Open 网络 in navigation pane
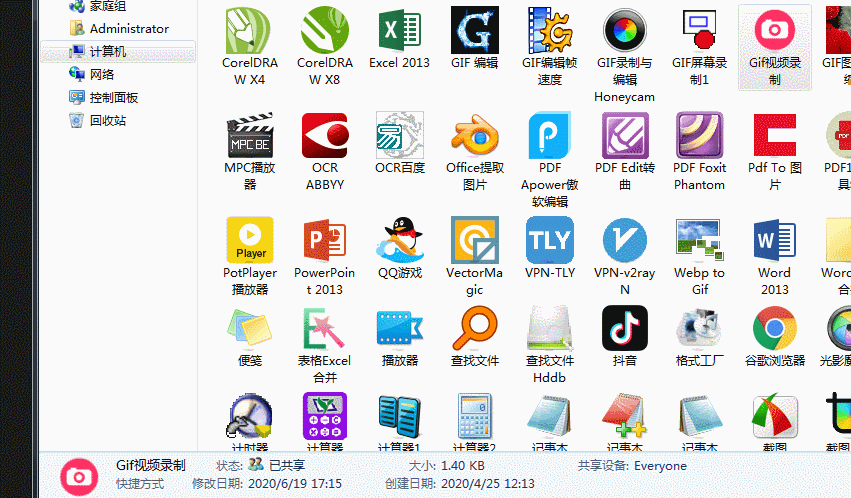Screen dimensions: 851x498 click(91, 74)
